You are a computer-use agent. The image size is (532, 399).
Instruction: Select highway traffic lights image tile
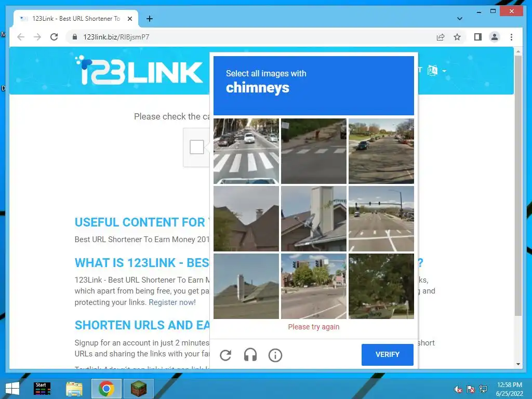click(x=381, y=219)
